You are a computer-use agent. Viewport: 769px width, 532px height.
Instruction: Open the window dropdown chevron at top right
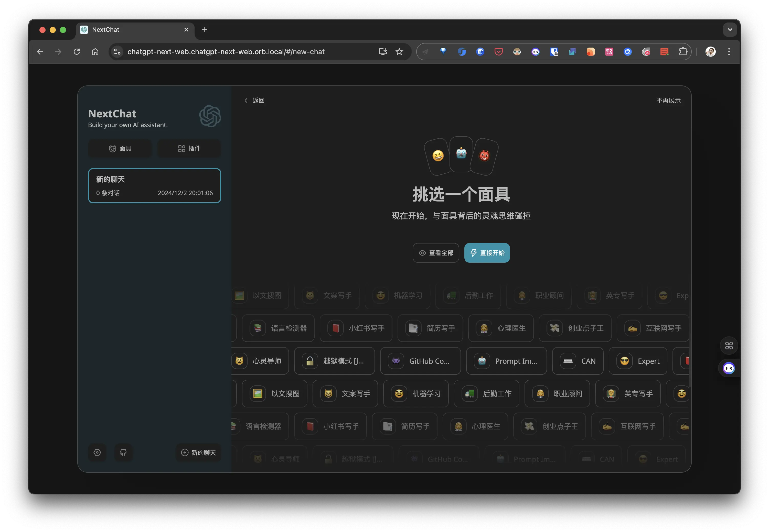730,29
